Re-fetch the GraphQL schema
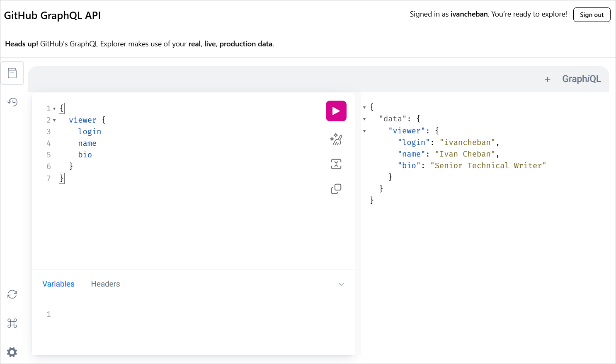The image size is (616, 364). coord(12,294)
